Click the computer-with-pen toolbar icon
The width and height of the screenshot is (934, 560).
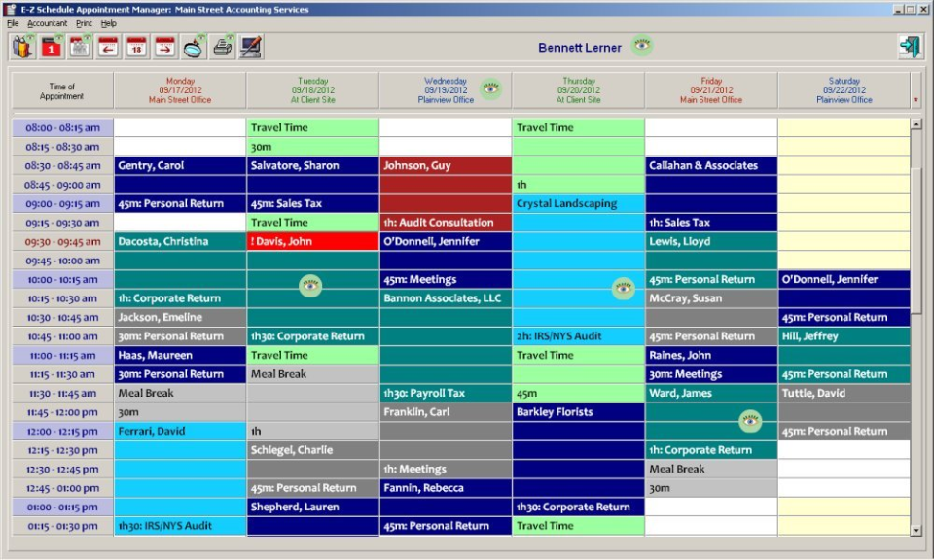248,45
